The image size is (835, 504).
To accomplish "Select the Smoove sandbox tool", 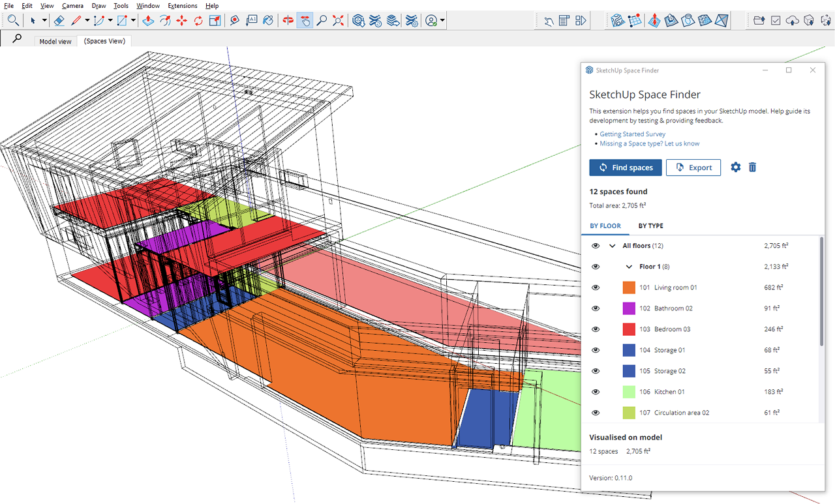I will click(654, 20).
